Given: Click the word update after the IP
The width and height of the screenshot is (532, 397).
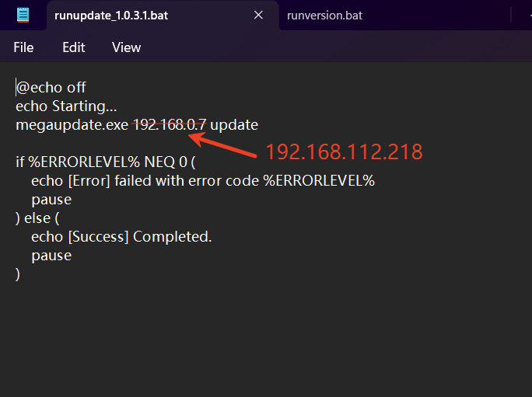Looking at the screenshot, I should coord(234,125).
